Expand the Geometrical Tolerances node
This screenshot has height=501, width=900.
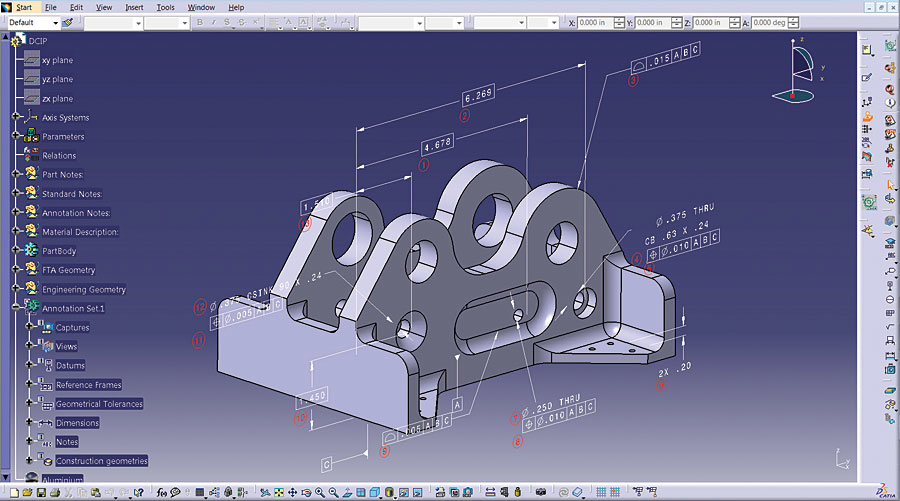pos(29,404)
